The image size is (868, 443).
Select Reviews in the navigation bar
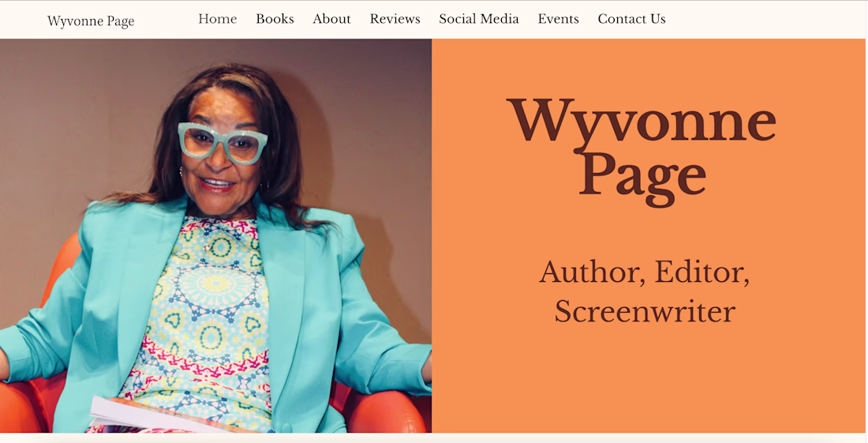coord(395,20)
